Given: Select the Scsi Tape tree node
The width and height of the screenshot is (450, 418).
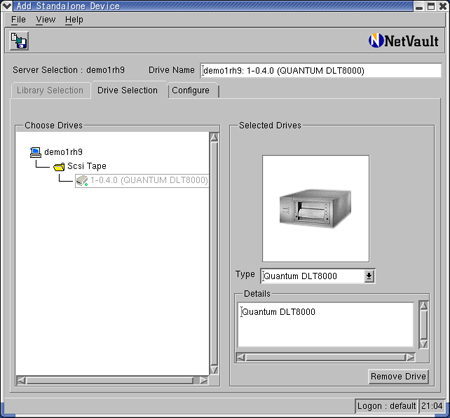Looking at the screenshot, I should (87, 166).
